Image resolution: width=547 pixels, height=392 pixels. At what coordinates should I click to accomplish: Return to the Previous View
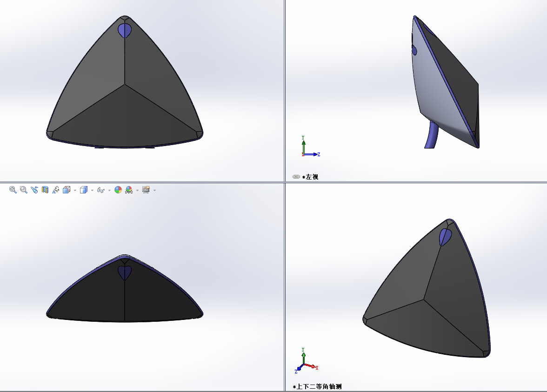tap(34, 190)
